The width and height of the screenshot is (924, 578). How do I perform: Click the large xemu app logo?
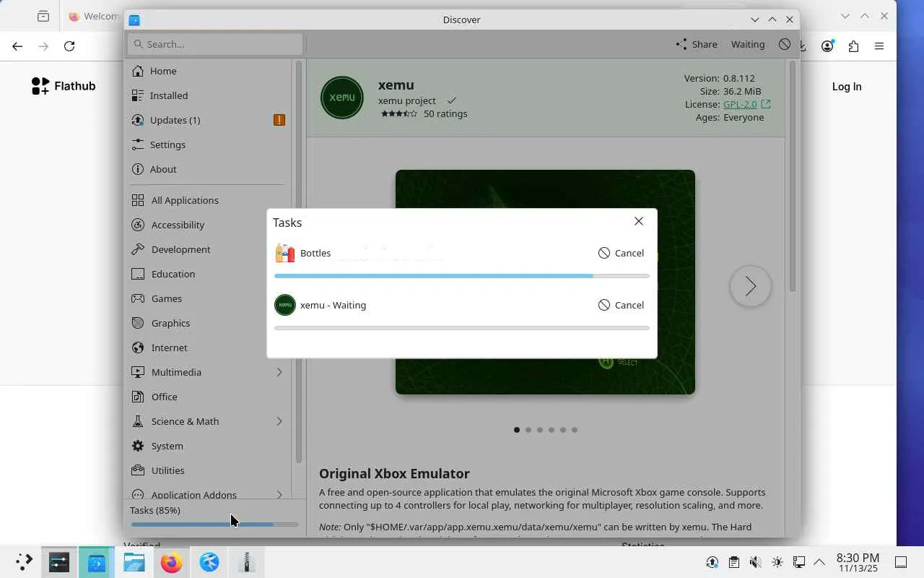[342, 98]
